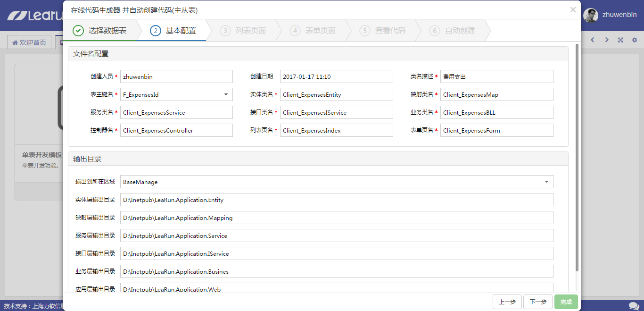Image resolution: width=644 pixels, height=311 pixels.
Task: Click the 下一步 button
Action: click(x=538, y=302)
